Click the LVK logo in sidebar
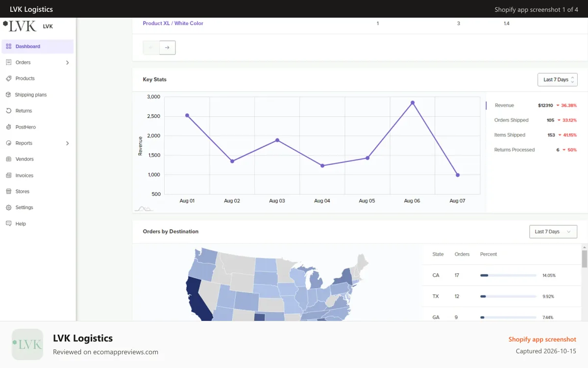This screenshot has width=588, height=368. pyautogui.click(x=20, y=26)
